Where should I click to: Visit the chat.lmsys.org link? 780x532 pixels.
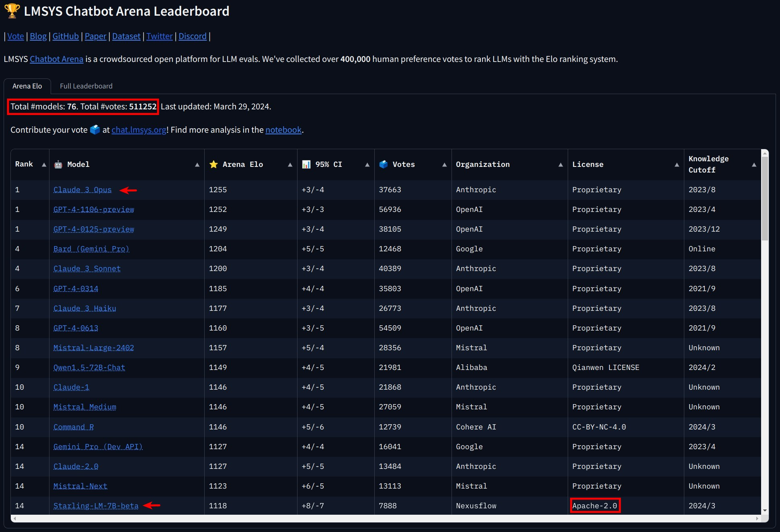[139, 130]
